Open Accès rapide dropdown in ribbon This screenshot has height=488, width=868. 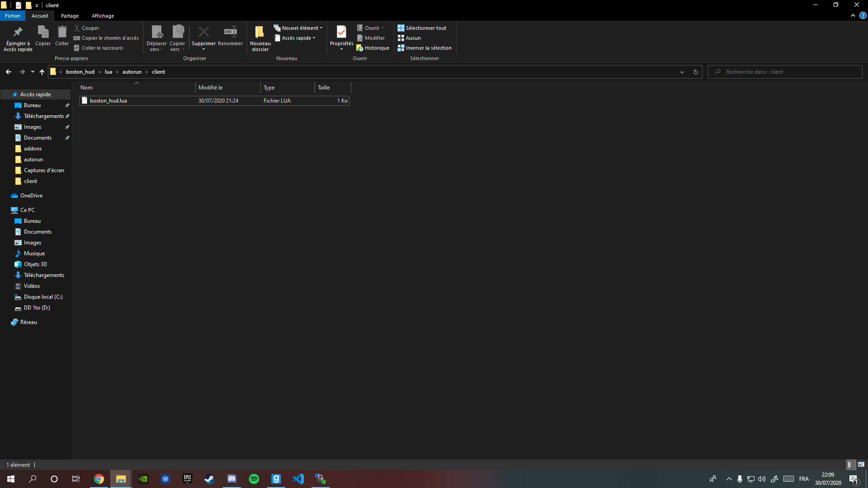tap(295, 38)
